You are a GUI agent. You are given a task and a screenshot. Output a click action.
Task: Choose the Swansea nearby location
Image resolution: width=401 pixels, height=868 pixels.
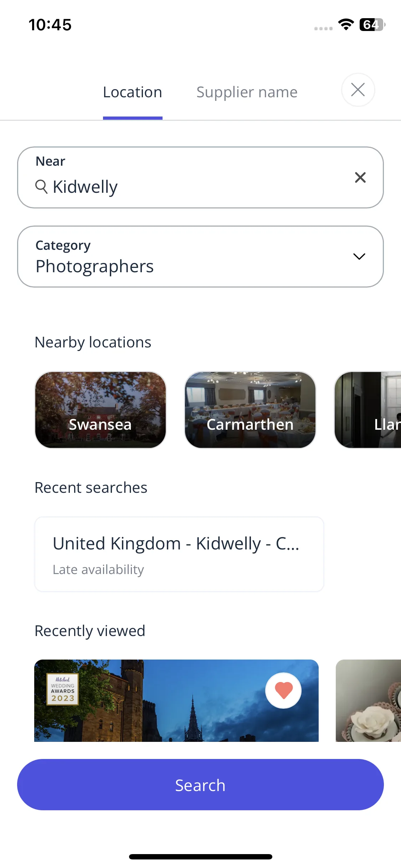pyautogui.click(x=101, y=410)
